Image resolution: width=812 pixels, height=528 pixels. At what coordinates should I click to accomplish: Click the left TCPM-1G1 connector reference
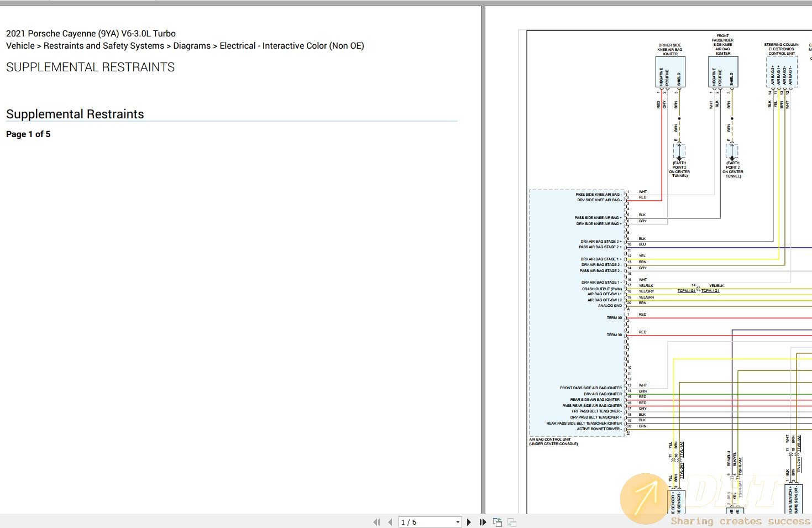point(687,291)
